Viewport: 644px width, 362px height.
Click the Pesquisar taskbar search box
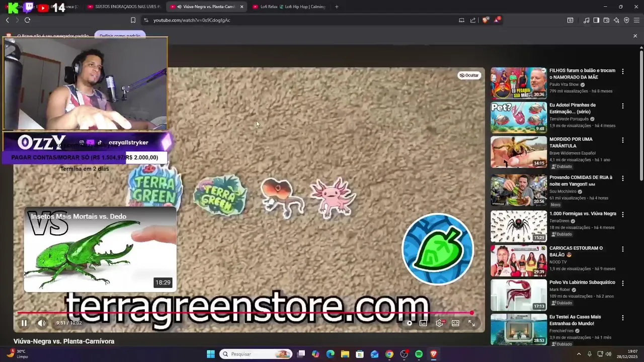257,354
